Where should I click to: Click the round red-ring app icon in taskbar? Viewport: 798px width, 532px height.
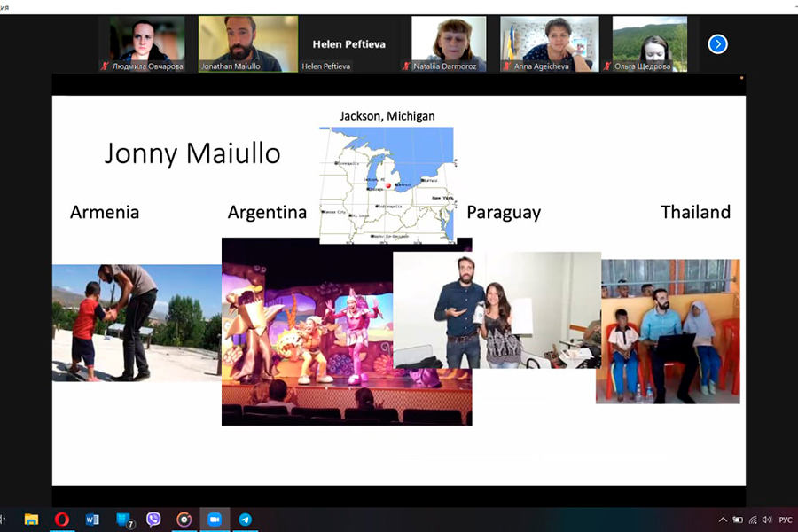coord(184,520)
